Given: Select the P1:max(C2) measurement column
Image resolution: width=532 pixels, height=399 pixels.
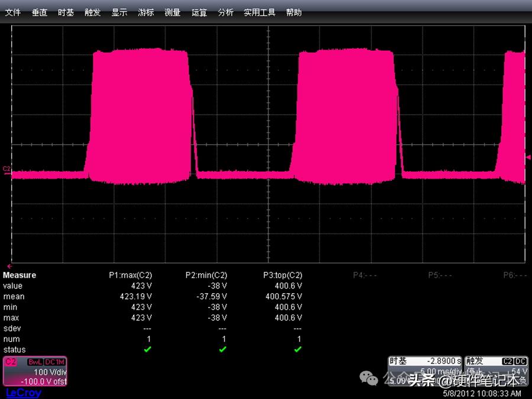Looking at the screenshot, I should point(130,275).
